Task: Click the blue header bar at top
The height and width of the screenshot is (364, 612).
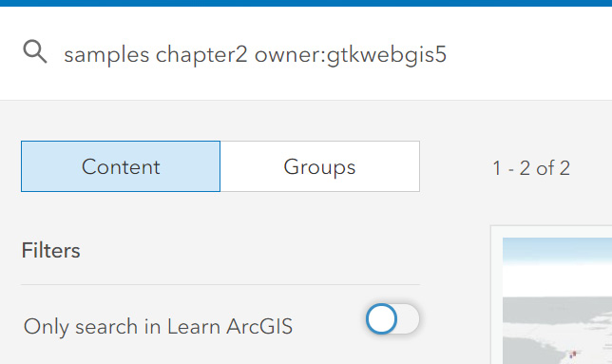Action: [x=306, y=3]
